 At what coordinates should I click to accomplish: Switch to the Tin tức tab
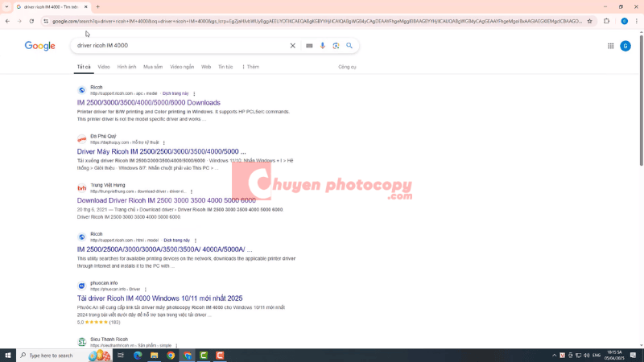pos(225,67)
